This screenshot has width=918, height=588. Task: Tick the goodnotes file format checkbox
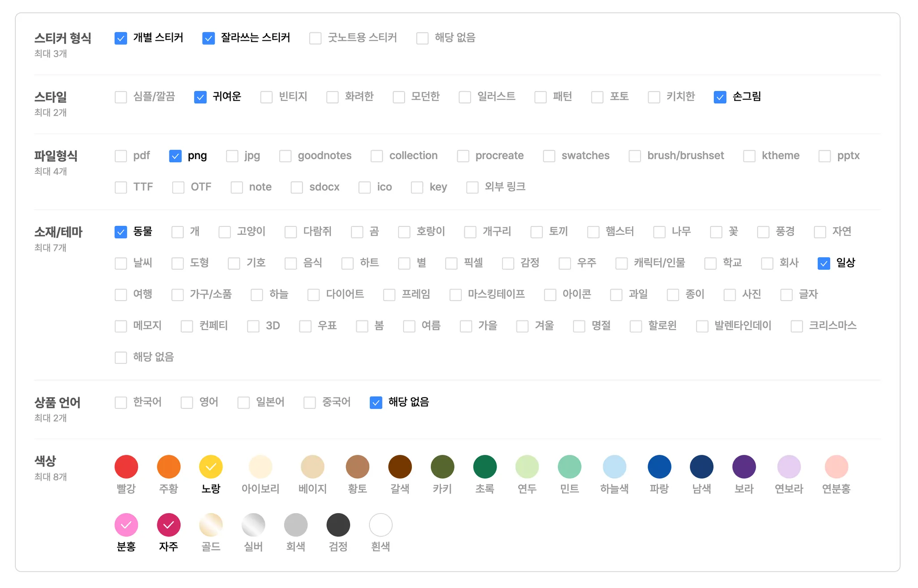coord(285,156)
